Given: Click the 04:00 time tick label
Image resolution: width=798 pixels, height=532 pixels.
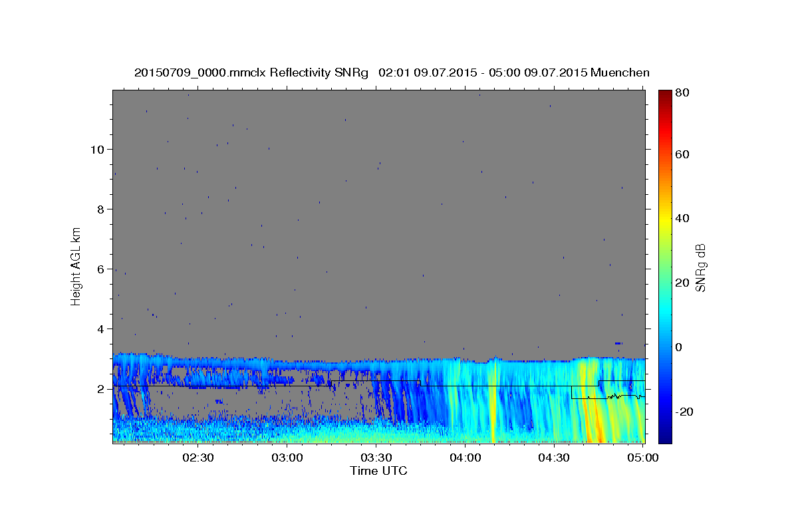Looking at the screenshot, I should 465,458.
